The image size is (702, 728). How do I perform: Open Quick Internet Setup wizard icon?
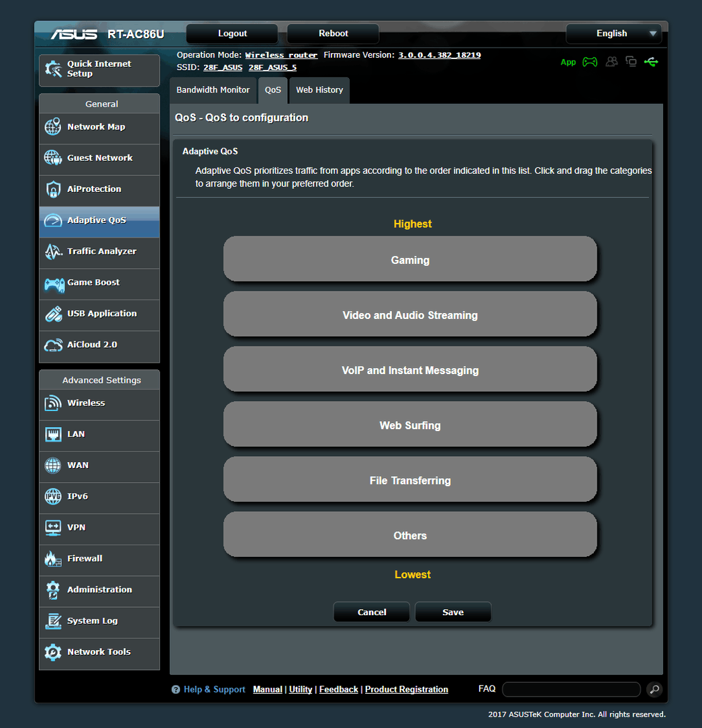coord(53,69)
